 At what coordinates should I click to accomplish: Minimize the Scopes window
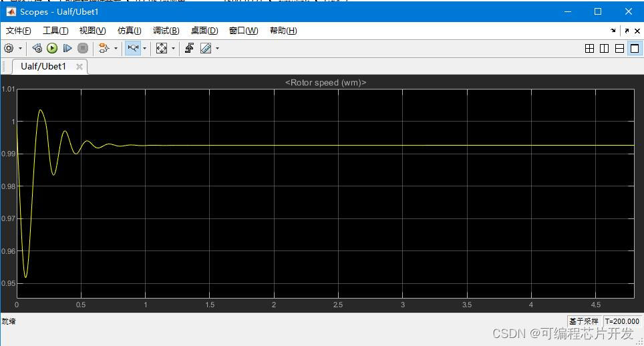point(568,11)
